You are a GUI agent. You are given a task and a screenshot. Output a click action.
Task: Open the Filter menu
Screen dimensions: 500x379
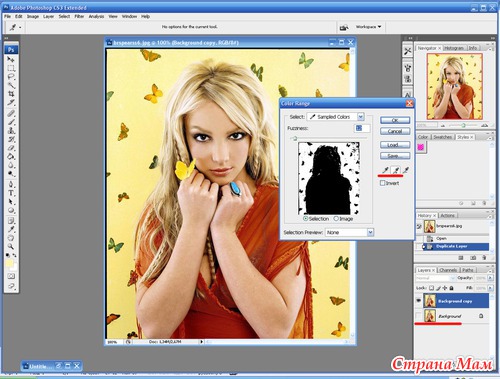[x=79, y=16]
